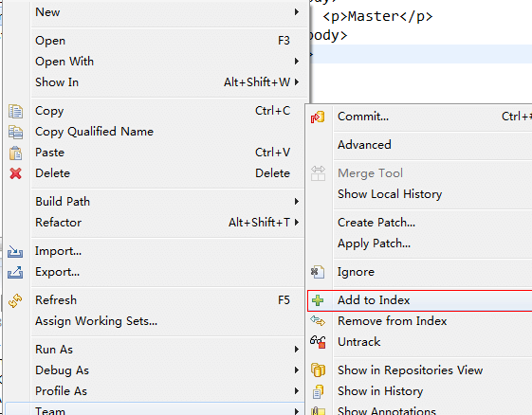Choose Show Local History entry
This screenshot has height=415, width=532.
[390, 194]
